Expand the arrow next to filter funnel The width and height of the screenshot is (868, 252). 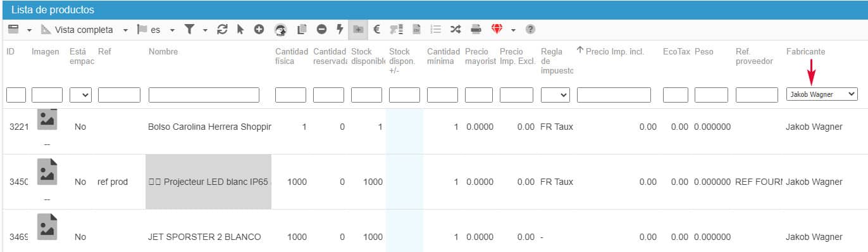coord(205,30)
